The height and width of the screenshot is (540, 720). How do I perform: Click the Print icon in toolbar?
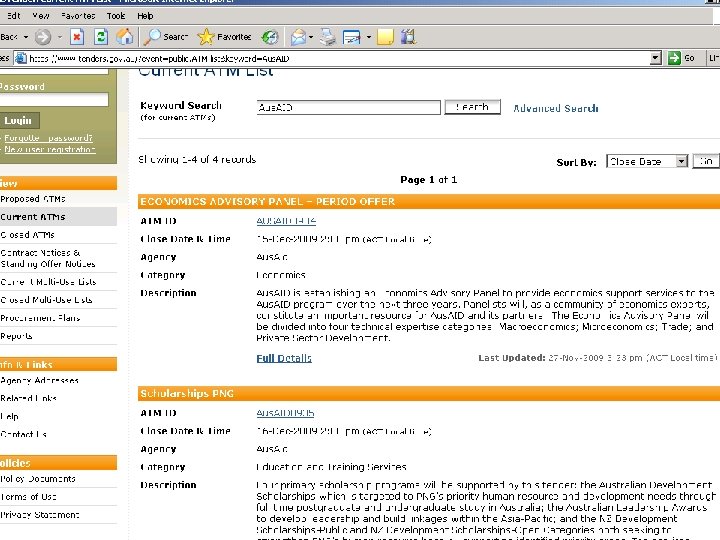coord(328,37)
